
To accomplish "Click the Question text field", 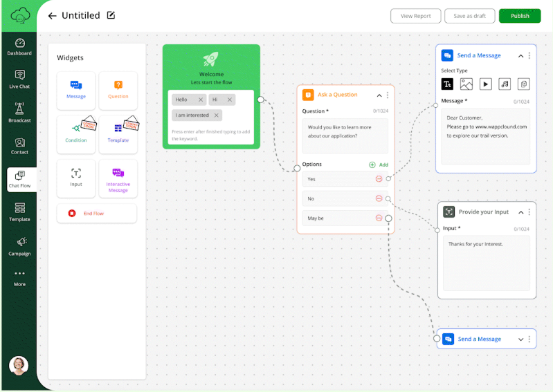I will pos(345,136).
